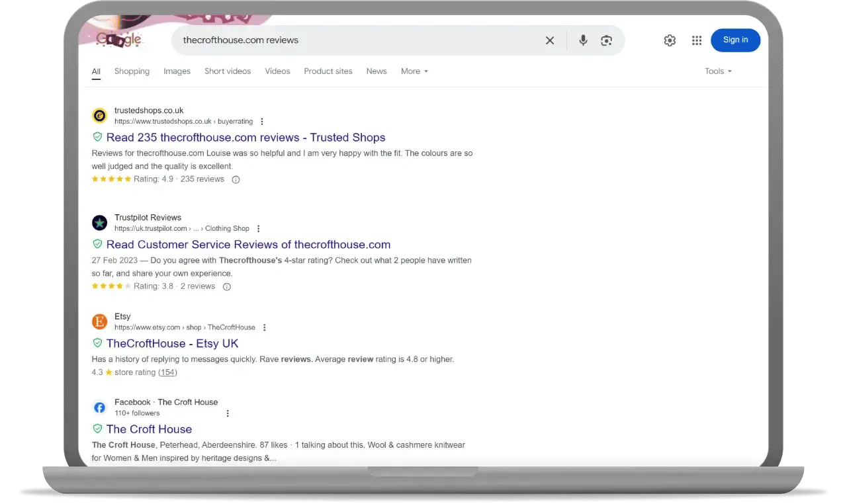Screen dimensions: 847x504
Task: Select the All tab
Action: 96,71
